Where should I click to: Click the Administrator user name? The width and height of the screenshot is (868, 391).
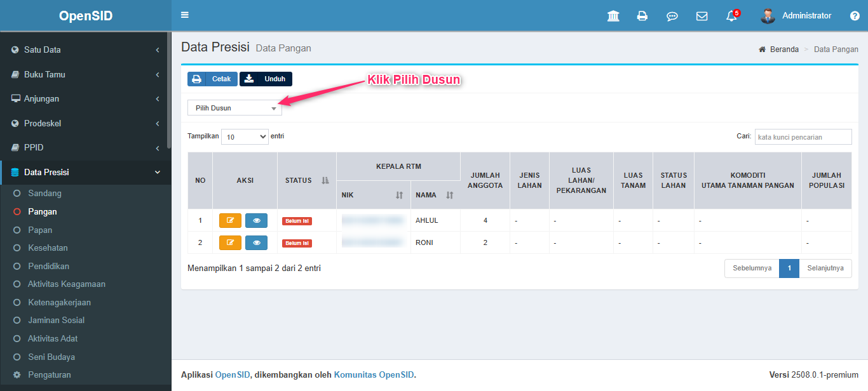click(806, 16)
